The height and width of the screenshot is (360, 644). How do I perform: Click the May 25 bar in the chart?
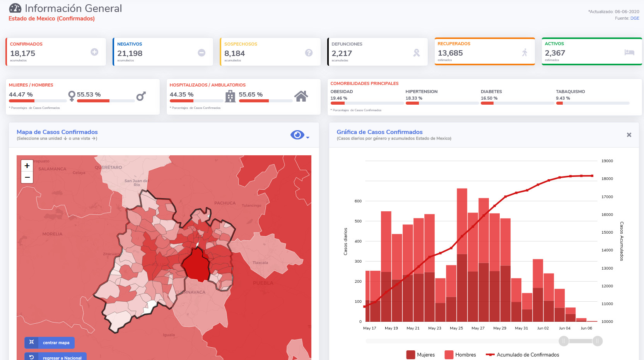tap(462, 255)
